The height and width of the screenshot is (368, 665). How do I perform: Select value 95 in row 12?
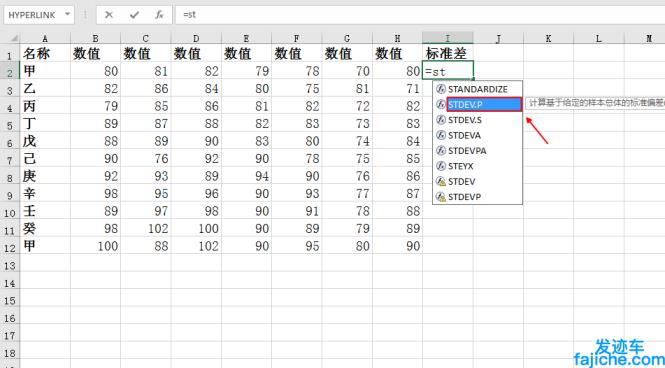[297, 246]
